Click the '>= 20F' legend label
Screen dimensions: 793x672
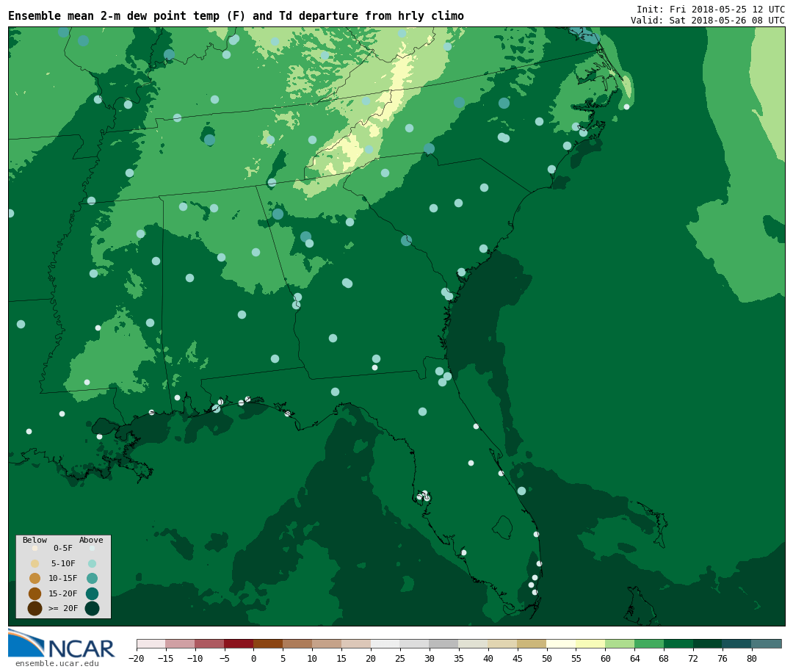tap(63, 608)
